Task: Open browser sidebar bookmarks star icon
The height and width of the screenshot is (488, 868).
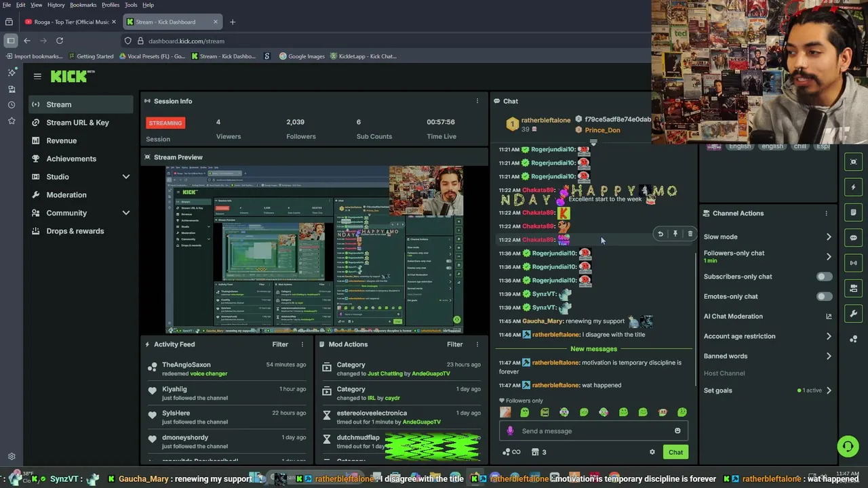Action: [x=12, y=121]
